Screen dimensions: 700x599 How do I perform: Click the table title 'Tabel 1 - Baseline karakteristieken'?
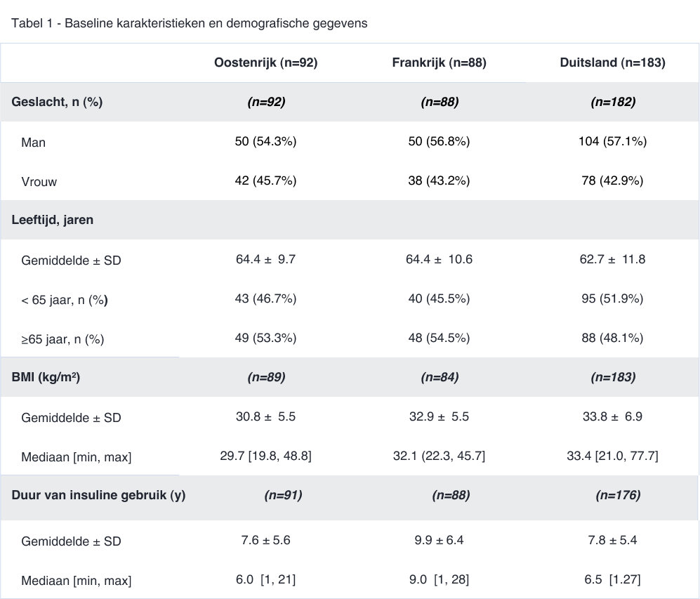pos(190,23)
